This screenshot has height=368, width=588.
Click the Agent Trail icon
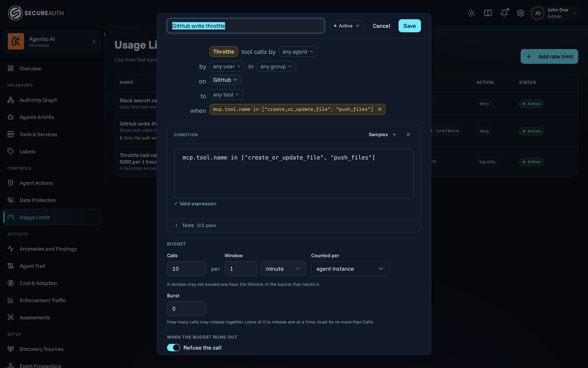pyautogui.click(x=11, y=266)
